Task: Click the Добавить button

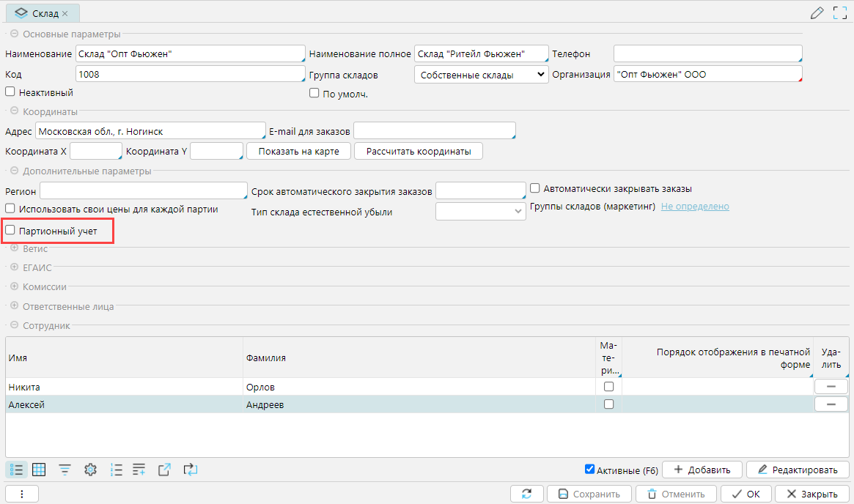Action: tap(702, 470)
